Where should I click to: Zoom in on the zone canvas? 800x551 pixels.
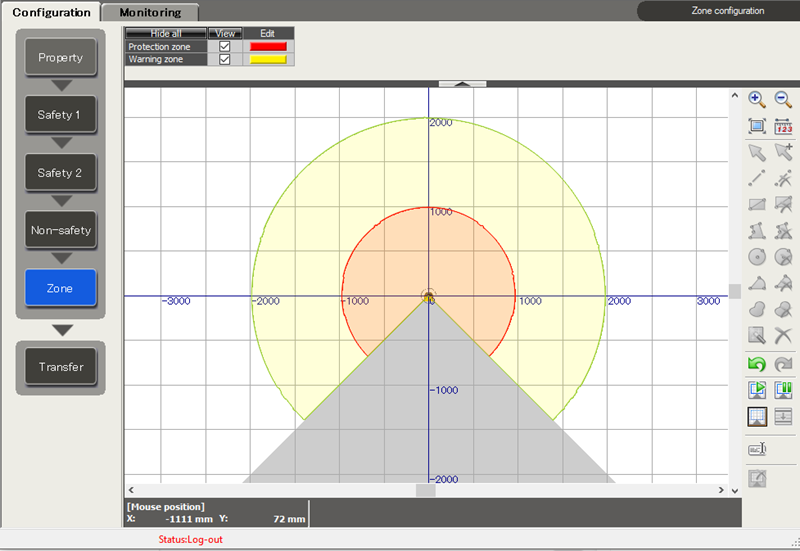[757, 99]
